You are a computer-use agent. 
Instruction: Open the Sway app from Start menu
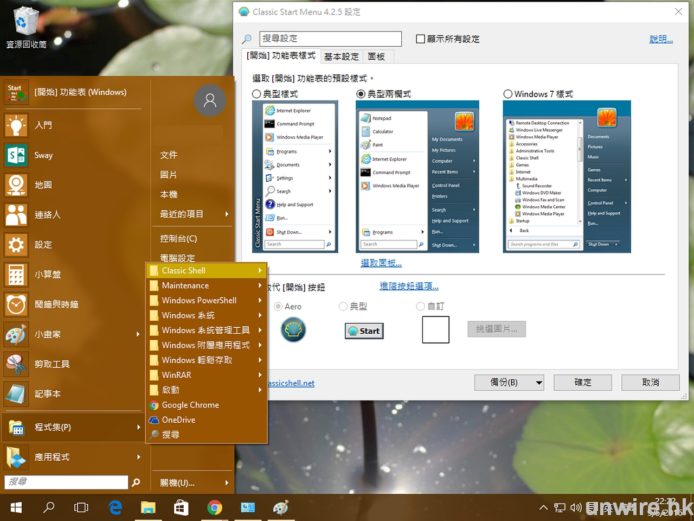(45, 156)
